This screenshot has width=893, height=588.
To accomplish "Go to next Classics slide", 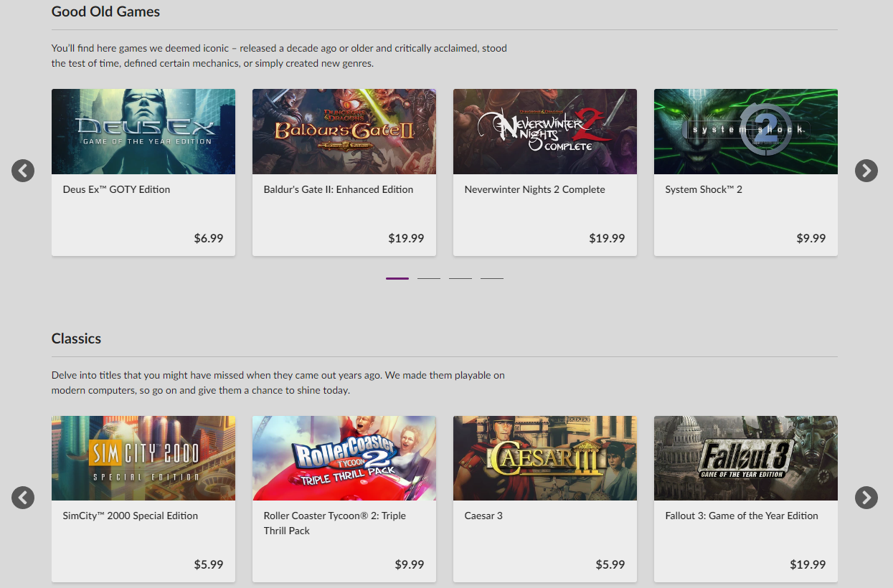I will click(x=866, y=498).
